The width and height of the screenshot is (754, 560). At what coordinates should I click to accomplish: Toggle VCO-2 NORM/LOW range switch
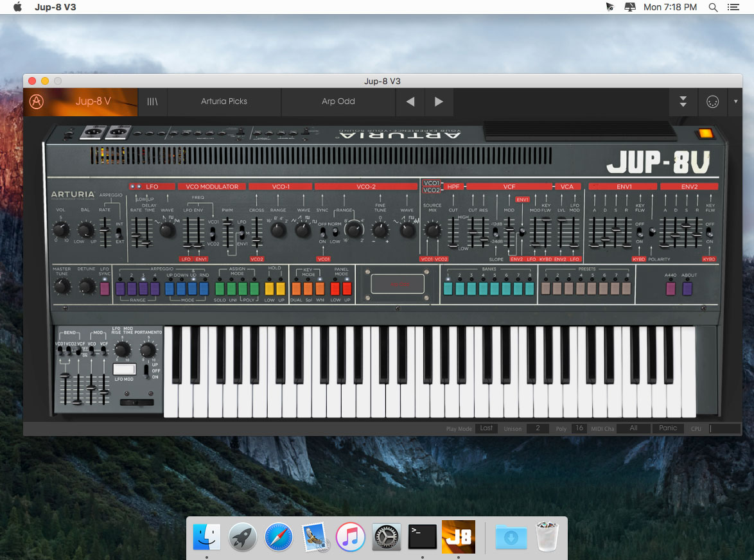(x=335, y=232)
